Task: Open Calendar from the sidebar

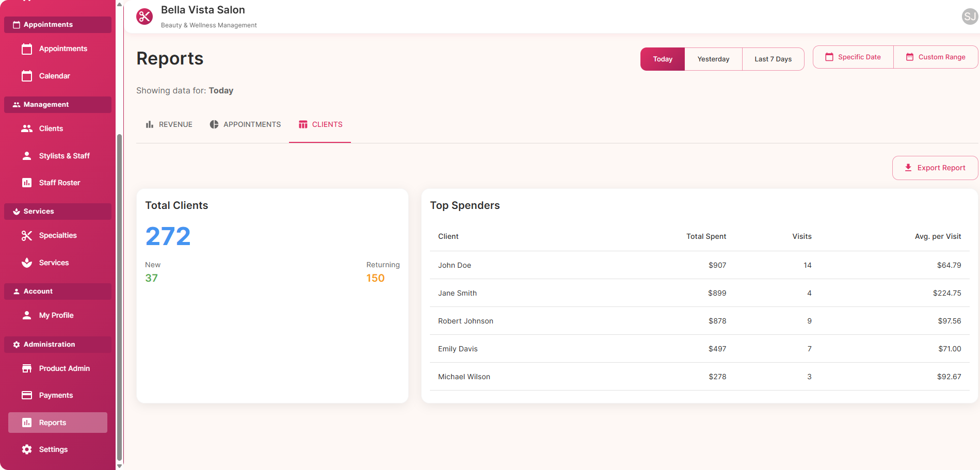Action: 54,76
